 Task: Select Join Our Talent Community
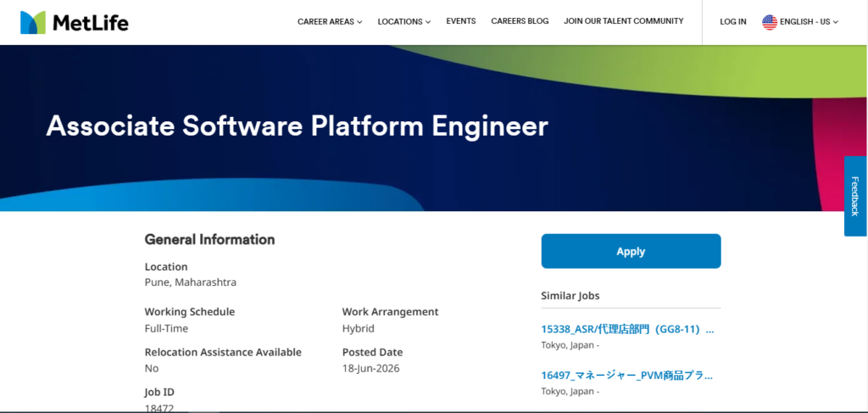[x=624, y=21]
